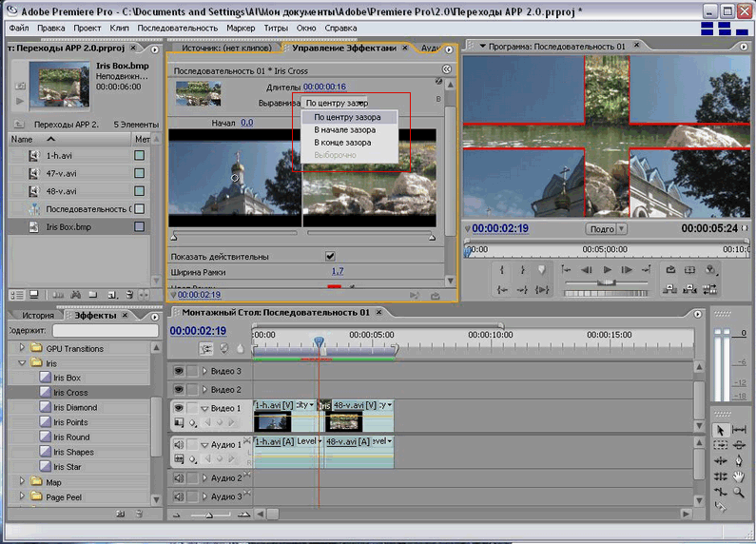Collapse the Видео 1 track triangle
The width and height of the screenshot is (756, 544).
pos(204,409)
